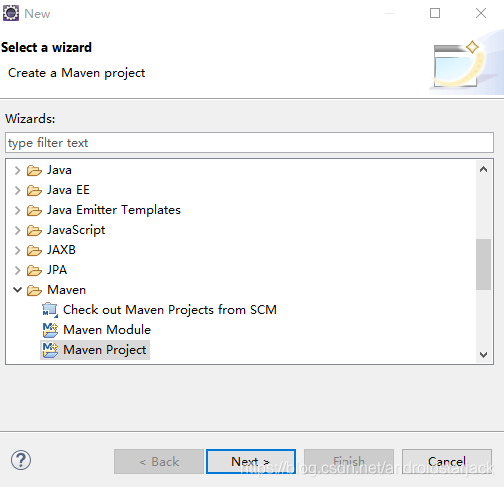Image resolution: width=504 pixels, height=487 pixels.
Task: Click the Eclipse icon in title bar
Action: coord(11,14)
